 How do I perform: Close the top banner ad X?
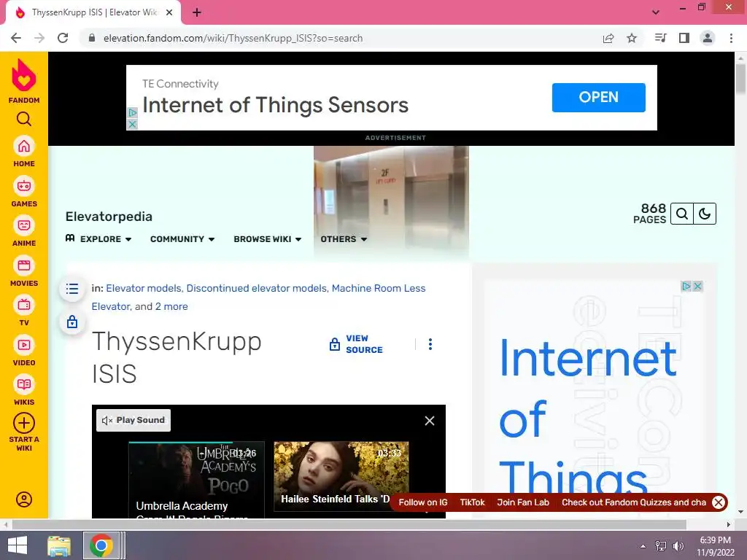coord(133,124)
